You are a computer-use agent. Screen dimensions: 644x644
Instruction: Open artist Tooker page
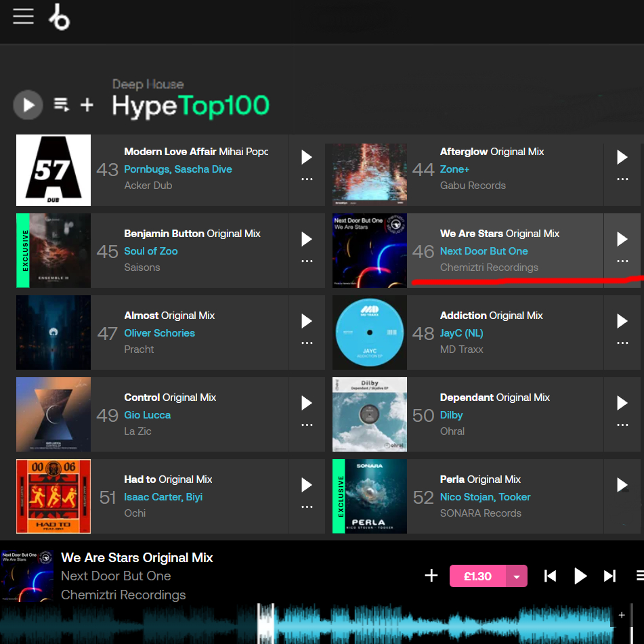tap(515, 497)
